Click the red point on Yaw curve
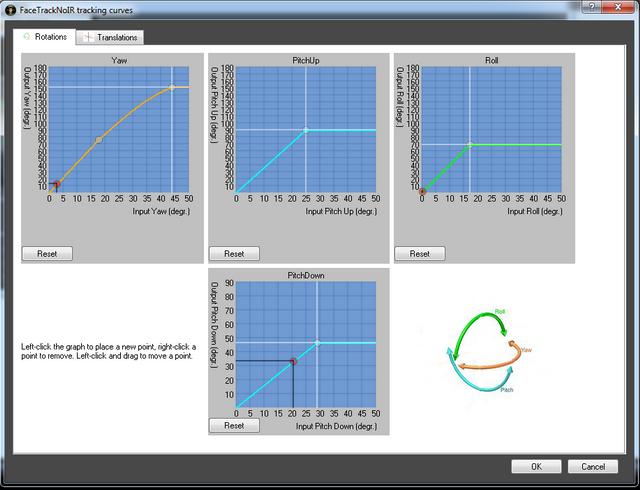Image resolution: width=640 pixels, height=490 pixels. pos(57,184)
